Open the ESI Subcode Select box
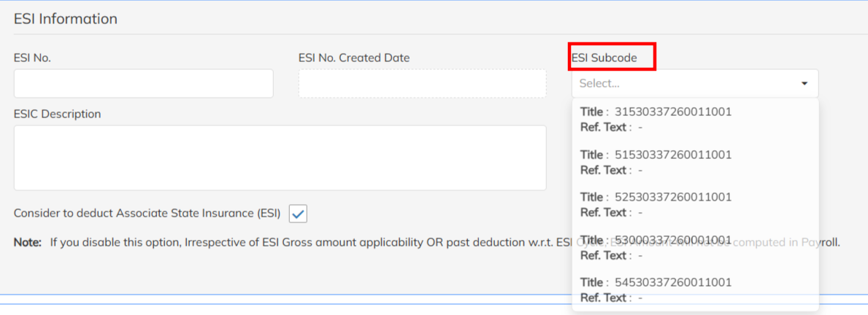The height and width of the screenshot is (315, 868). [686, 84]
